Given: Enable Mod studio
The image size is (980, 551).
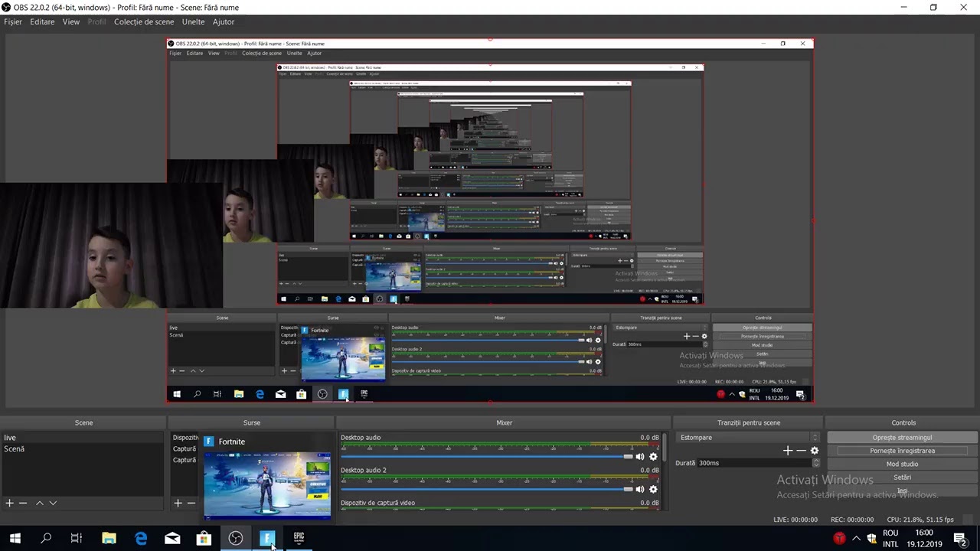Looking at the screenshot, I should point(902,464).
